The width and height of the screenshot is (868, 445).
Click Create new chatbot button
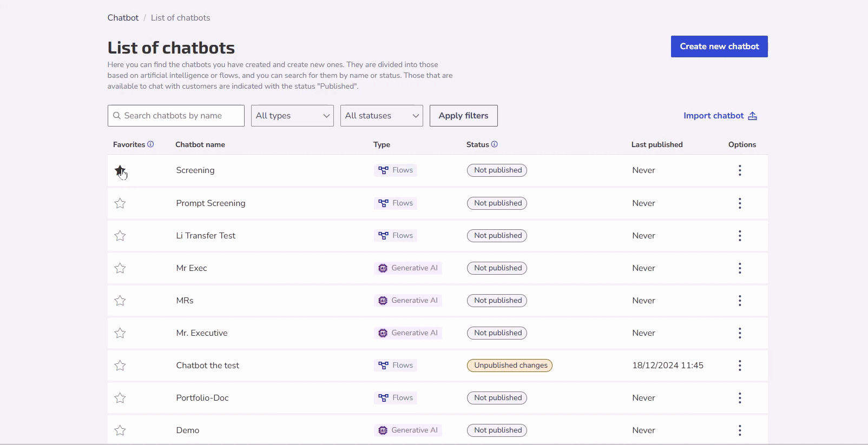719,47
